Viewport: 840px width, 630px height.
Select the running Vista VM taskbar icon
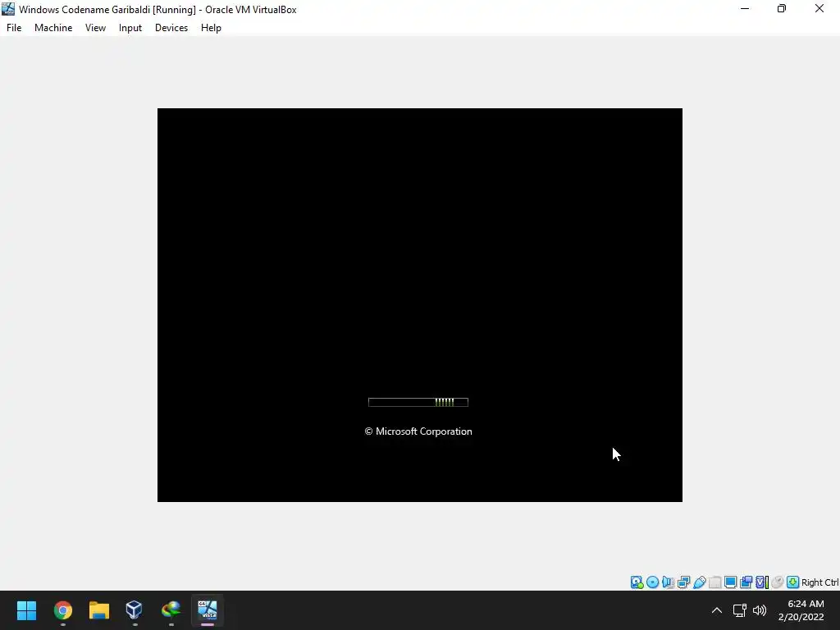(208, 610)
